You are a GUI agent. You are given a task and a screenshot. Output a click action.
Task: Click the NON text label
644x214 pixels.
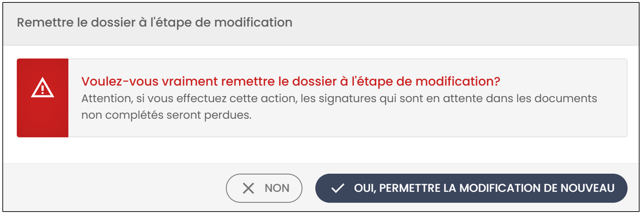coord(277,188)
